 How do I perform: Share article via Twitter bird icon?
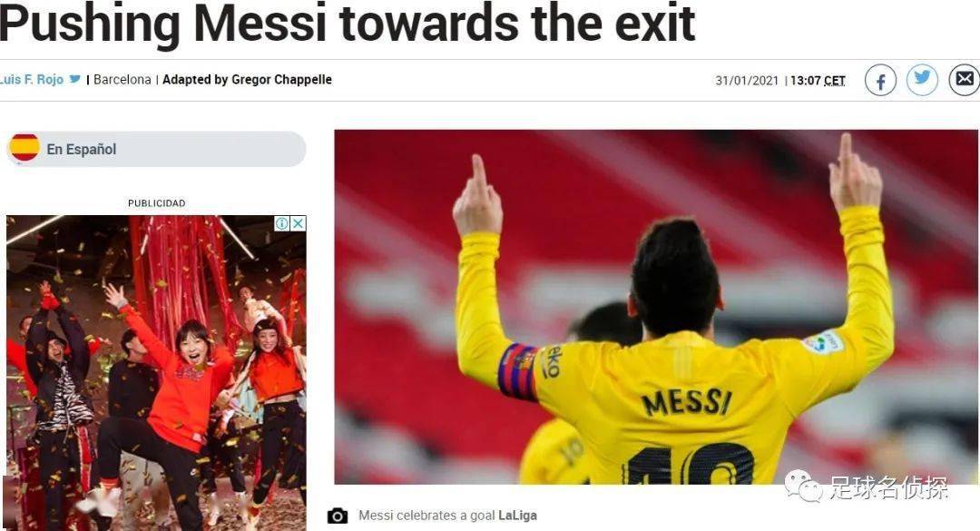923,80
